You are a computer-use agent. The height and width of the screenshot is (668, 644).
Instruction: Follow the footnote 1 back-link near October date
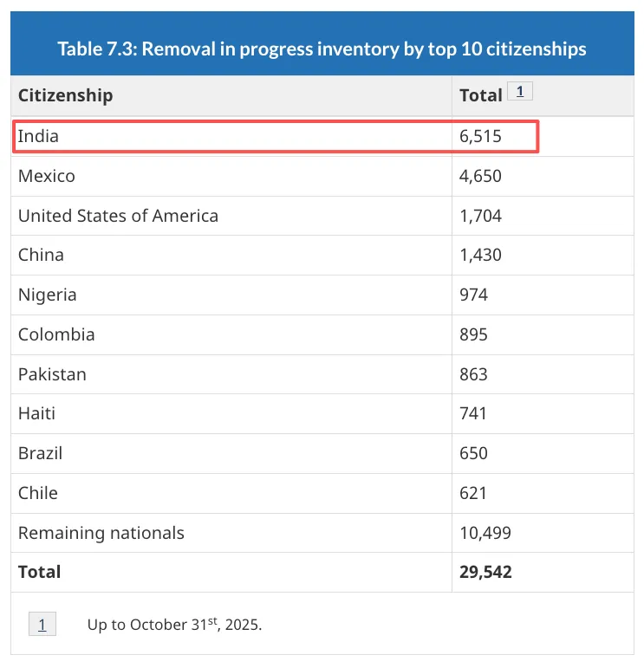(x=42, y=624)
